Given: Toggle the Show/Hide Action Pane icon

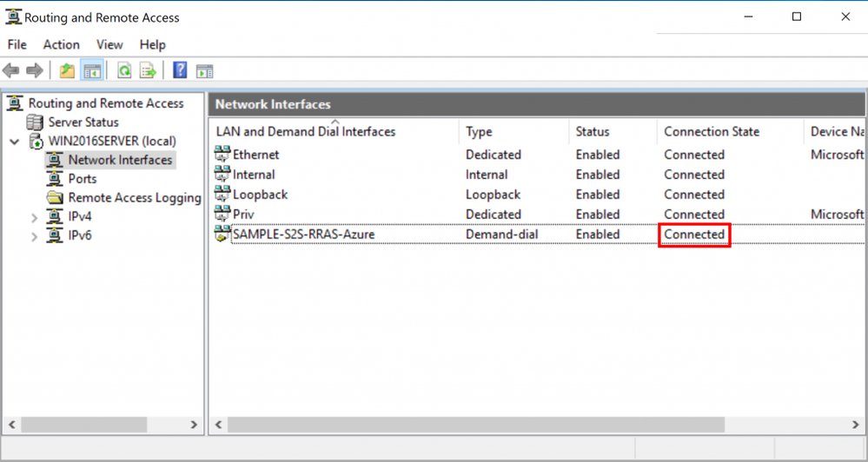Looking at the screenshot, I should [x=204, y=71].
